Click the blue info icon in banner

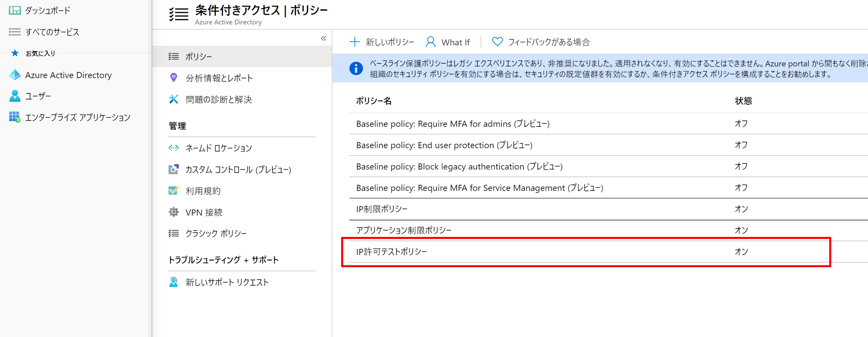(x=356, y=69)
